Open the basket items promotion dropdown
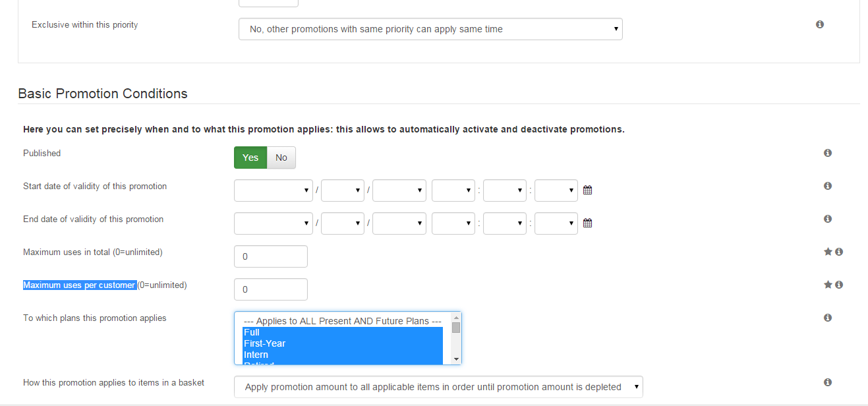868x406 pixels. (x=438, y=387)
